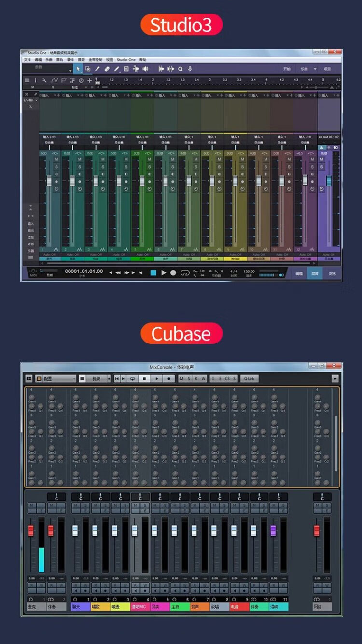
Task: Click the Stop button in Cubase MixConsole toolbar
Action: pos(144,379)
